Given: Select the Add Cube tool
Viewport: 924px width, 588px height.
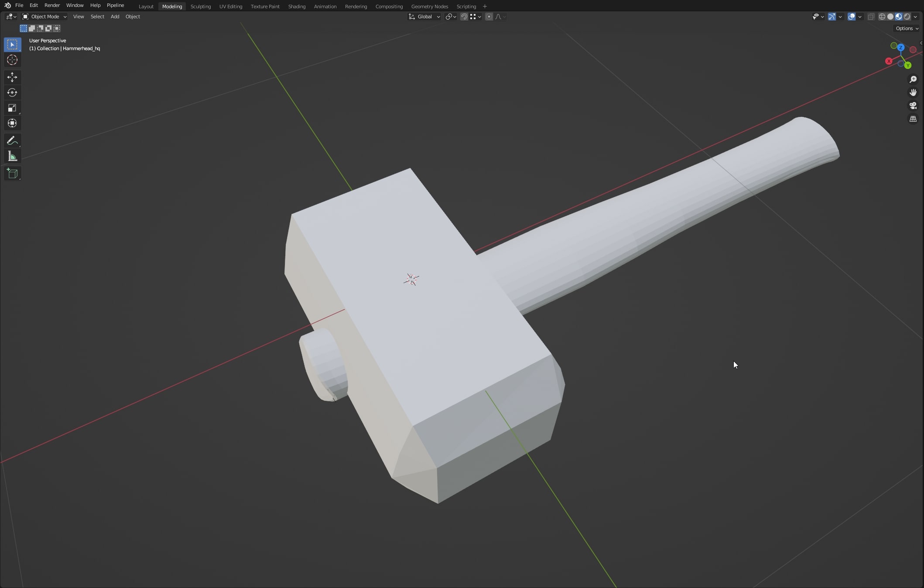Looking at the screenshot, I should (12, 174).
